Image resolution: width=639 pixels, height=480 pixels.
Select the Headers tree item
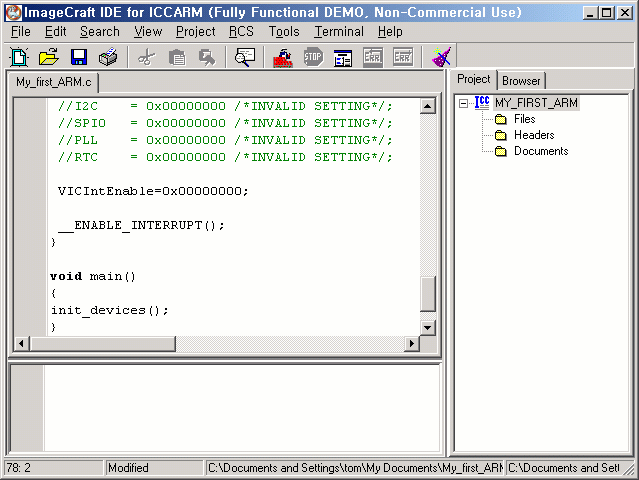tap(534, 135)
